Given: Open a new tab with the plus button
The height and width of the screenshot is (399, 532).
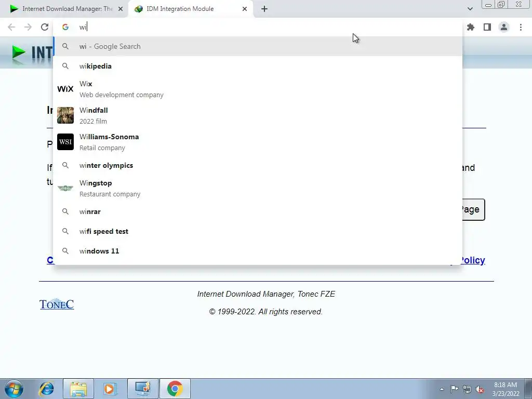Looking at the screenshot, I should click(264, 9).
